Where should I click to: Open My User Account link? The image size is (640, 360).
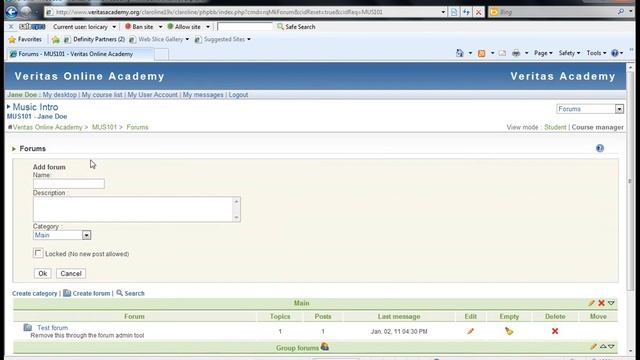click(x=152, y=95)
